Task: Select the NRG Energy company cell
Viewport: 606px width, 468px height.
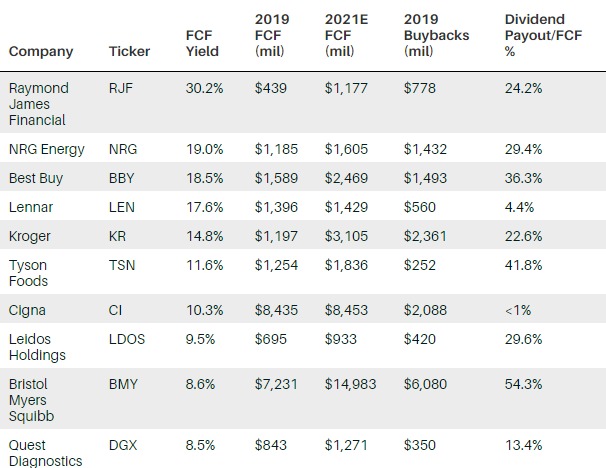Action: (x=47, y=149)
